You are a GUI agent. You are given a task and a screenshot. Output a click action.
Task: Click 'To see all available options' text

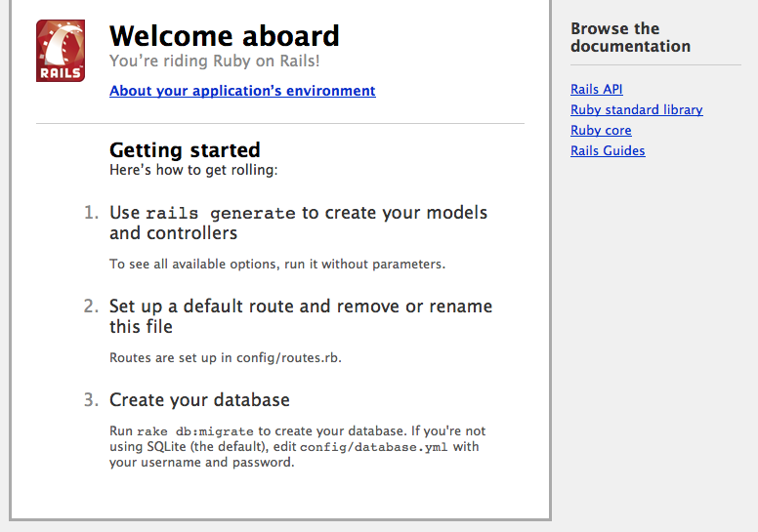(277, 265)
